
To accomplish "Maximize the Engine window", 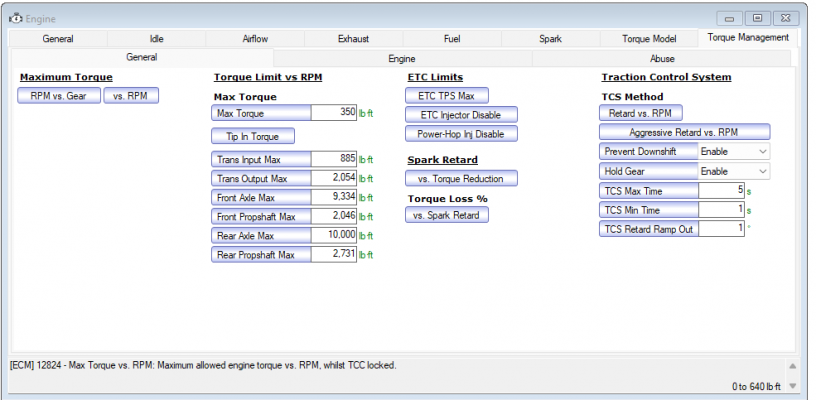I will pyautogui.click(x=758, y=19).
